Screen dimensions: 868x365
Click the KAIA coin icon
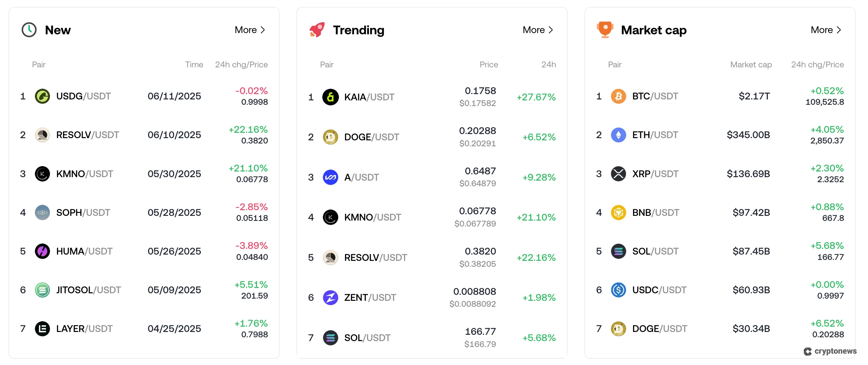pyautogui.click(x=330, y=97)
